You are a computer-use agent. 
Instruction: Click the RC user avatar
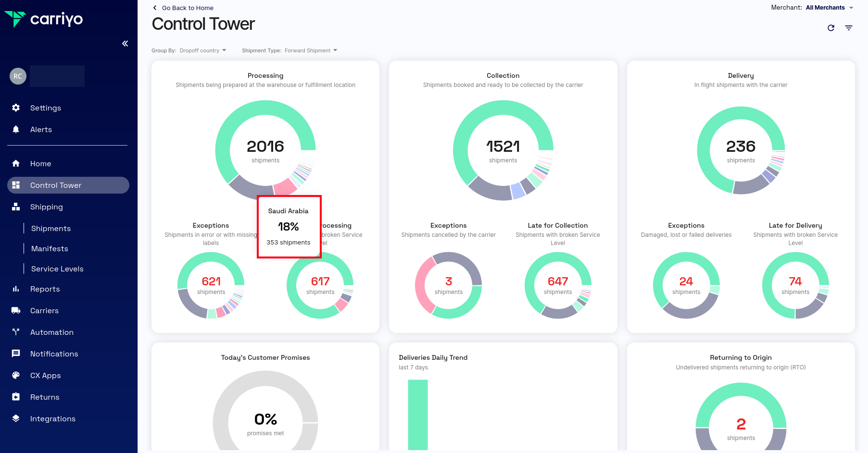pyautogui.click(x=18, y=76)
